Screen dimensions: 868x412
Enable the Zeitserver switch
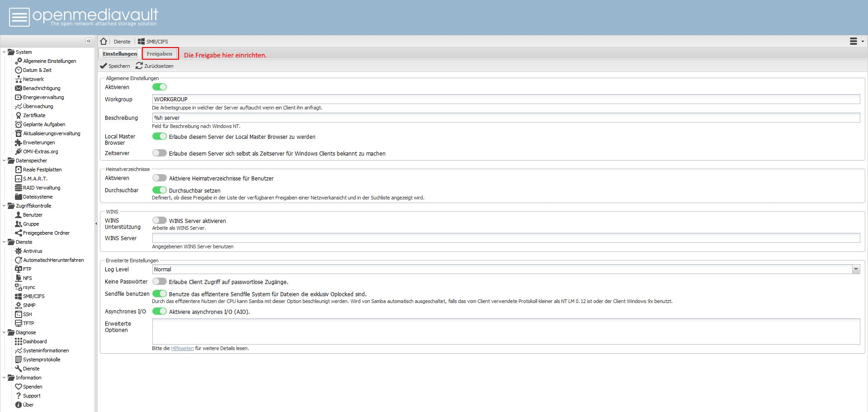tap(160, 153)
